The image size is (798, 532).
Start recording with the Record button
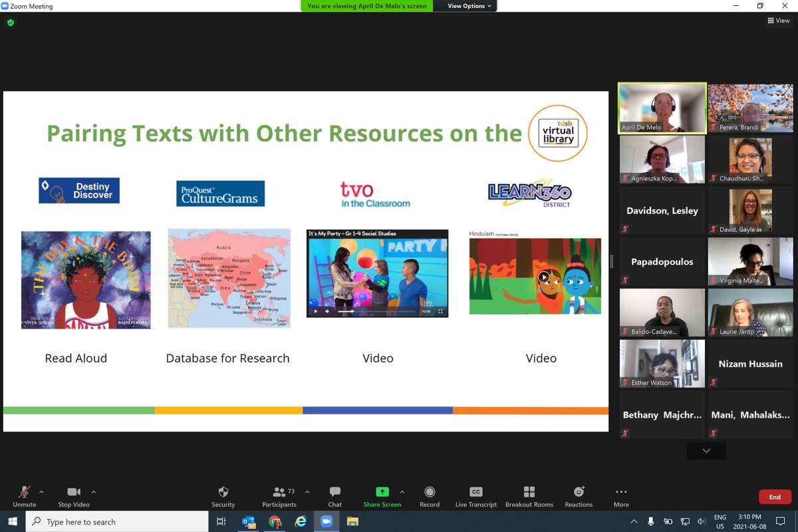pyautogui.click(x=430, y=496)
